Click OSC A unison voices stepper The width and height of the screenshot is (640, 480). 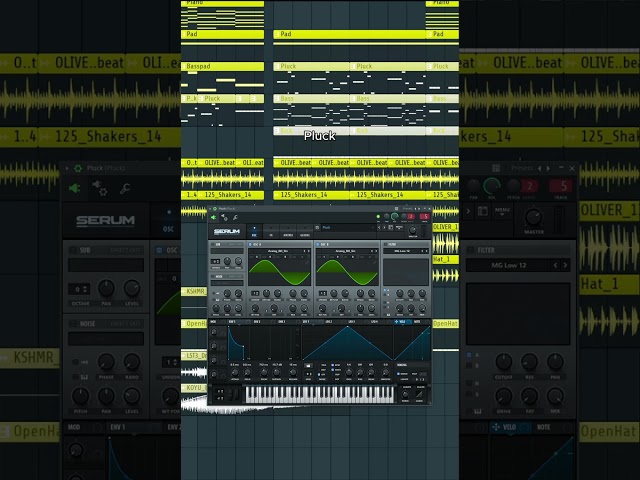coord(255,293)
